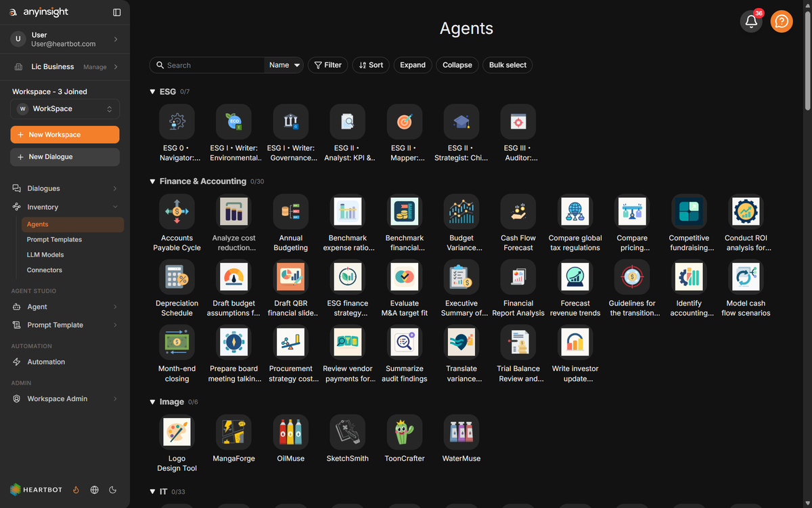Open the notifications bell
Screen dimensions: 812x508
[751, 22]
